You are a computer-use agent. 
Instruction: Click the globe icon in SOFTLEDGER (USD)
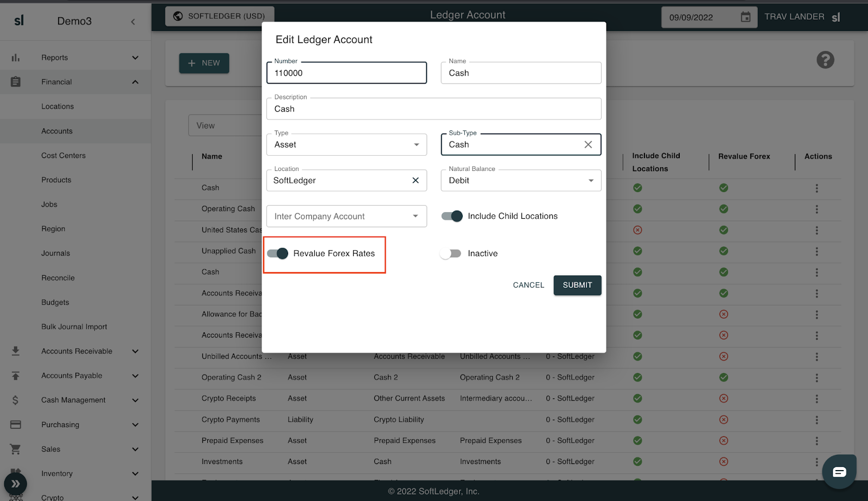click(178, 16)
